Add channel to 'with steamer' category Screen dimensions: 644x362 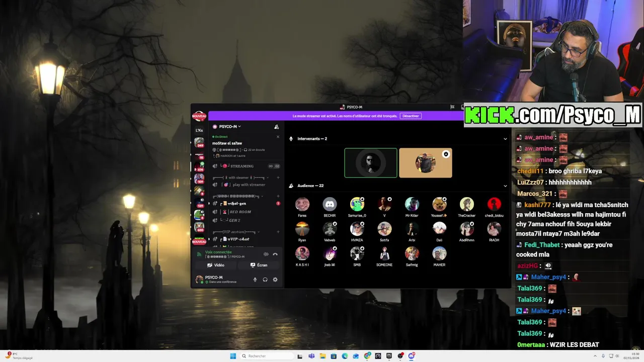278,177
